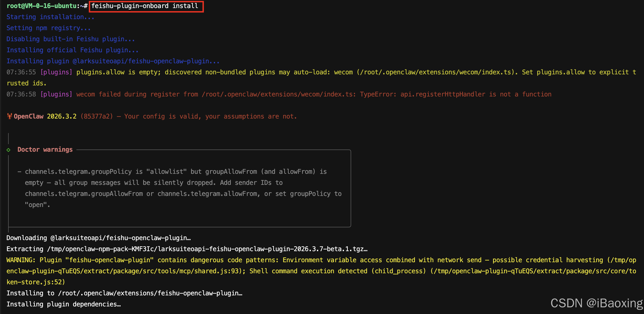Click the OpenClaw 2026.3.2 version text
The image size is (644, 314).
(x=45, y=116)
